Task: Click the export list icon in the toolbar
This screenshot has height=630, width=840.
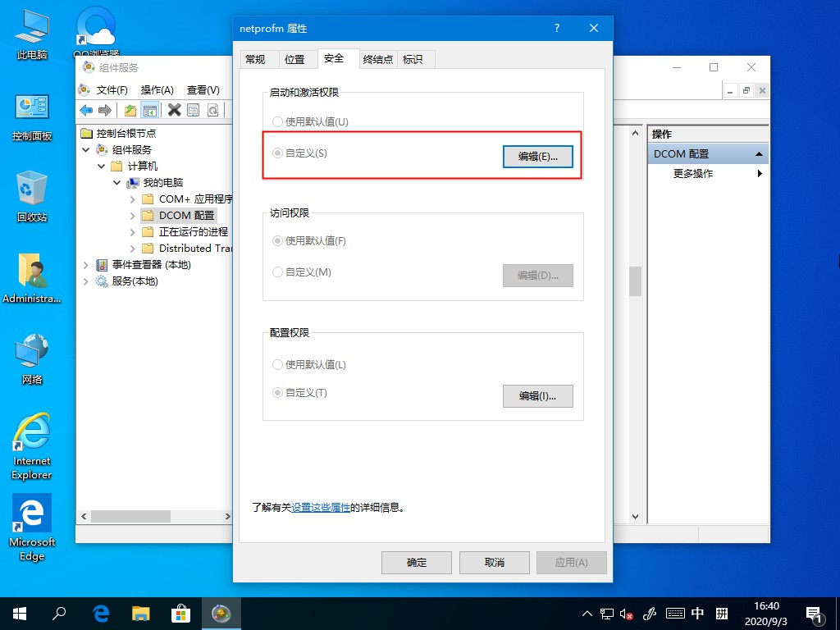Action: click(212, 111)
